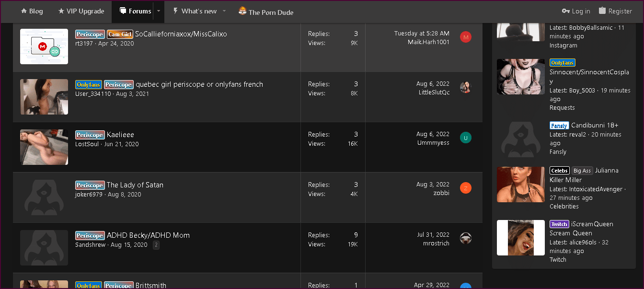Open the Candibunni 18+ sidebar thread
This screenshot has width=644, height=289.
pyautogui.click(x=595, y=126)
